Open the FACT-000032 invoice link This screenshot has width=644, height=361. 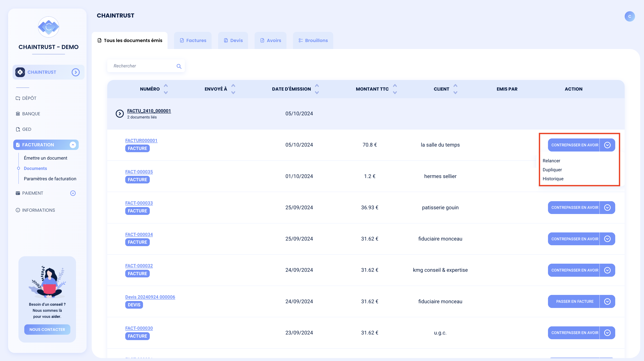pyautogui.click(x=139, y=265)
